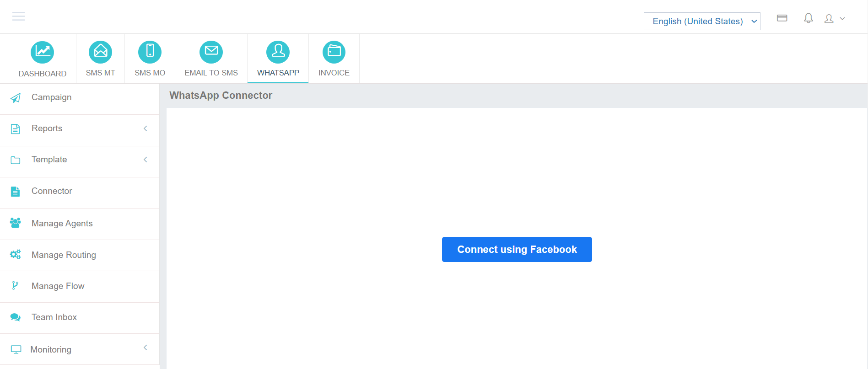Click Connect using Facebook button
This screenshot has width=868, height=369.
517,249
